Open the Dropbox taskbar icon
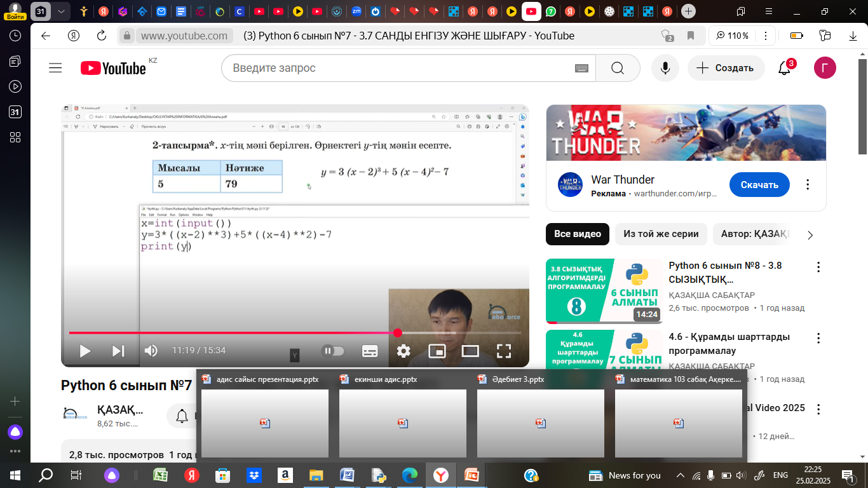Image resolution: width=868 pixels, height=488 pixels. [254, 475]
